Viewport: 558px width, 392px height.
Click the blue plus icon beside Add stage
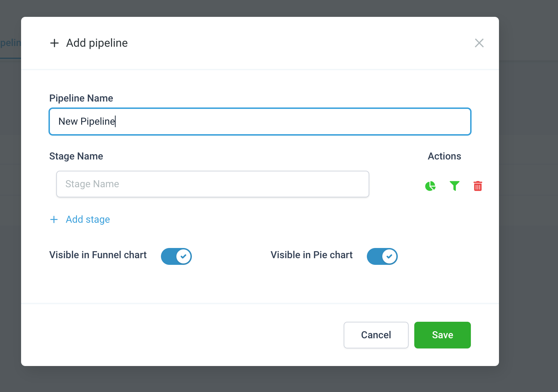[x=54, y=220]
